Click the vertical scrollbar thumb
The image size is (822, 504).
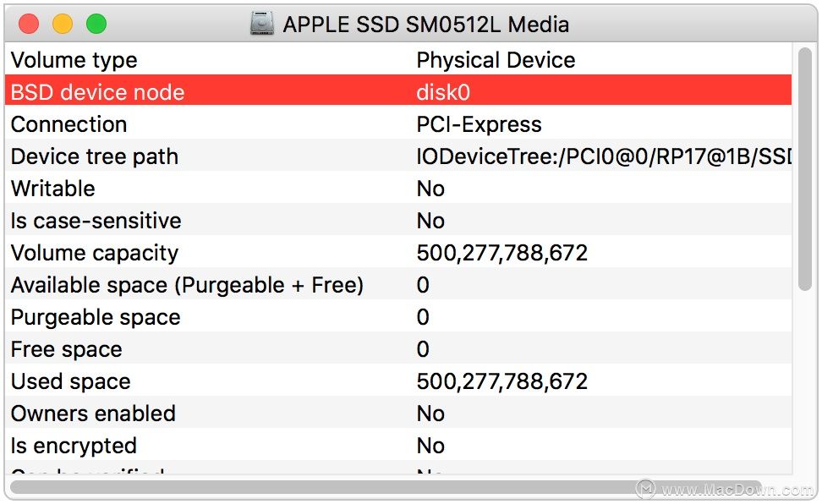(805, 169)
